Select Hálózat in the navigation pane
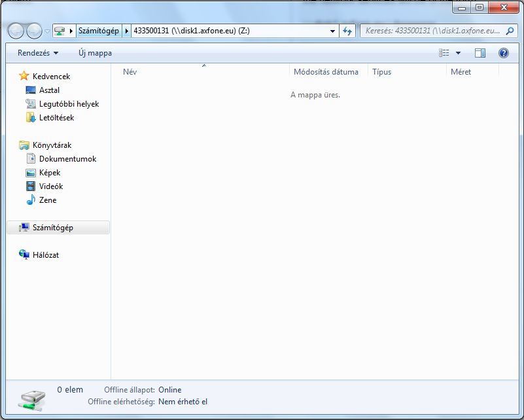This screenshot has width=524, height=420. (x=46, y=255)
